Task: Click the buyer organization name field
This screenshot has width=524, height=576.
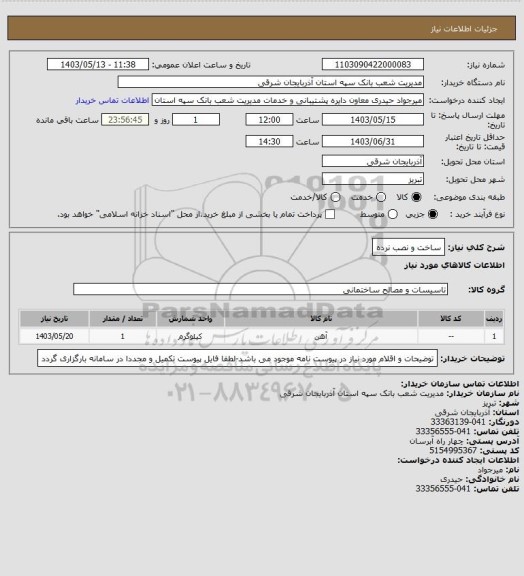Action: (270, 82)
